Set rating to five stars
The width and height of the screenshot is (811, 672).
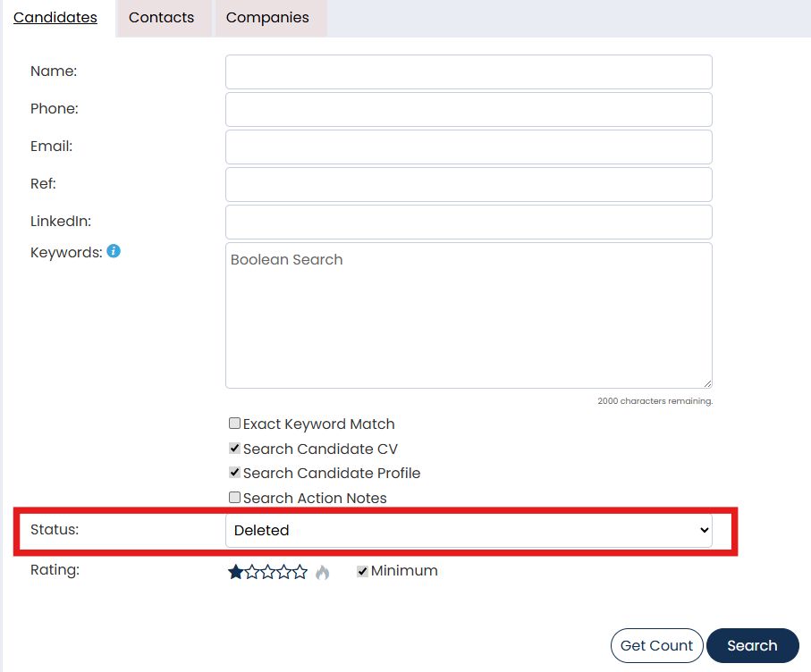(300, 572)
